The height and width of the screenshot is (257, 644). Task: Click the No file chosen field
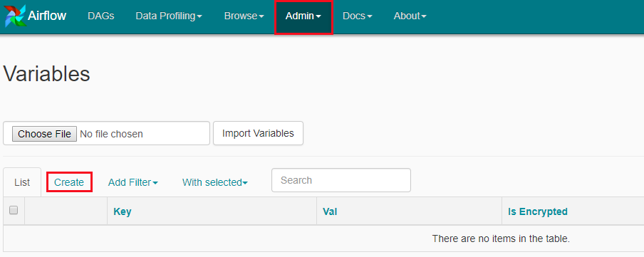pyautogui.click(x=111, y=134)
